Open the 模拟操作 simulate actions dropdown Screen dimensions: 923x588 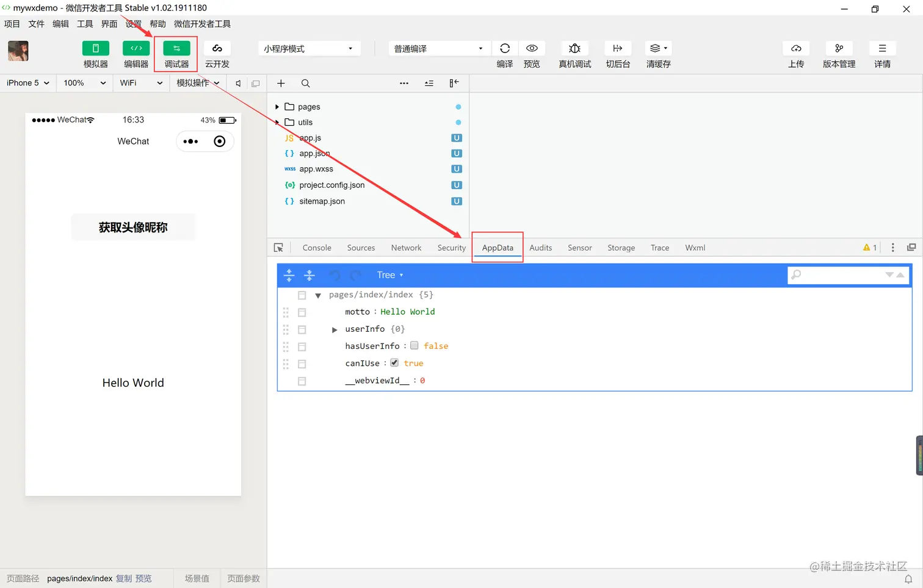pos(198,83)
